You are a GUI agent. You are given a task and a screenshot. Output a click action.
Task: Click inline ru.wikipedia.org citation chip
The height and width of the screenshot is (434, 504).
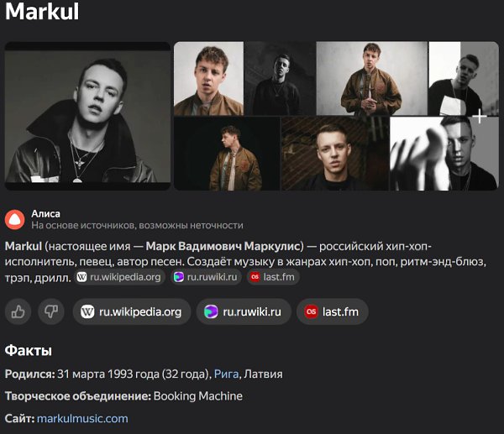point(119,277)
